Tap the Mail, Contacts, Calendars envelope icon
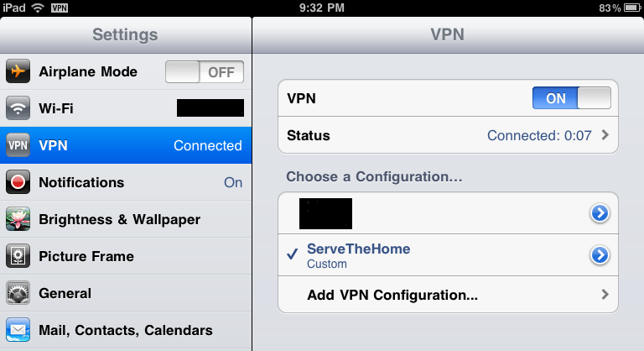Viewport: 644px width, 351px height. 18,330
